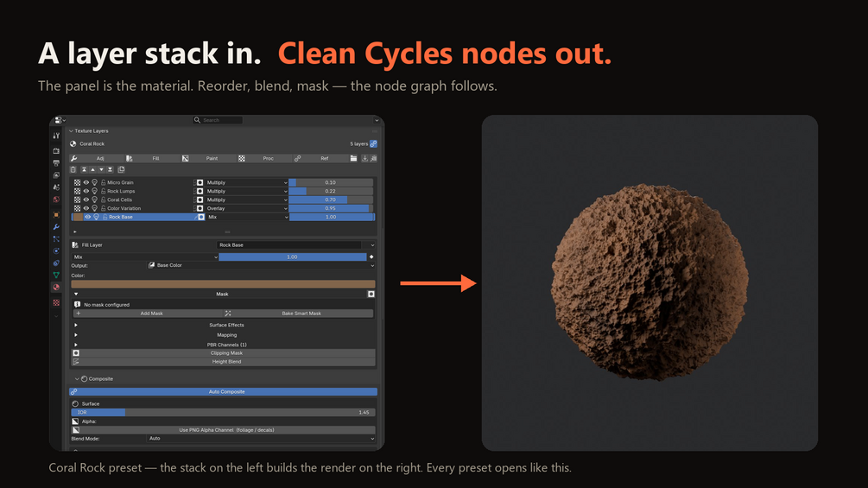Image resolution: width=868 pixels, height=488 pixels.
Task: Open the Tool properties tab icon
Action: (56, 136)
